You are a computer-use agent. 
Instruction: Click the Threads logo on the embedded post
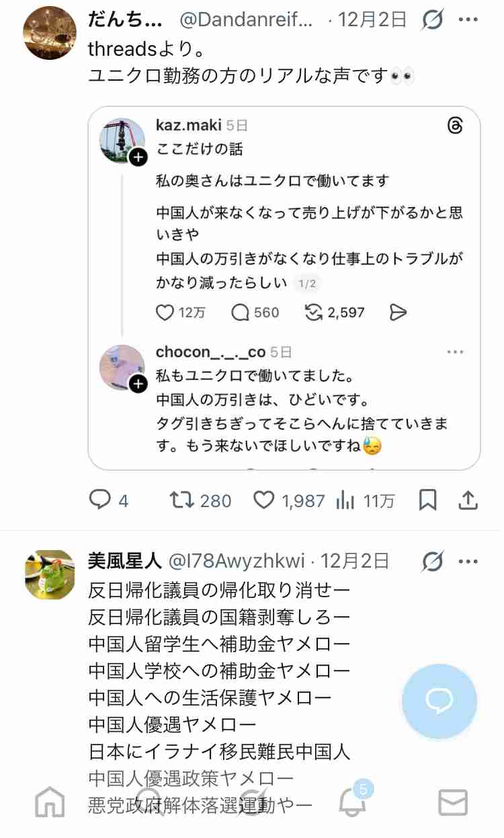click(x=456, y=126)
